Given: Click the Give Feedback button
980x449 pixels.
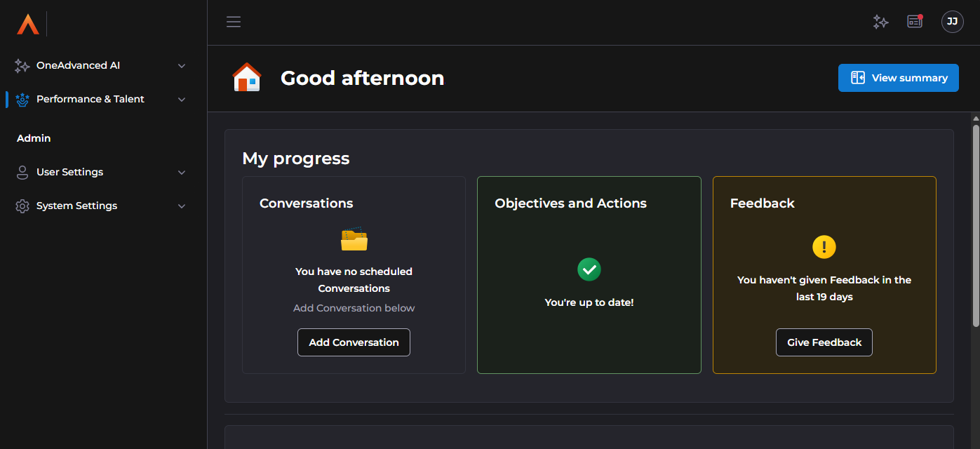Looking at the screenshot, I should 824,342.
